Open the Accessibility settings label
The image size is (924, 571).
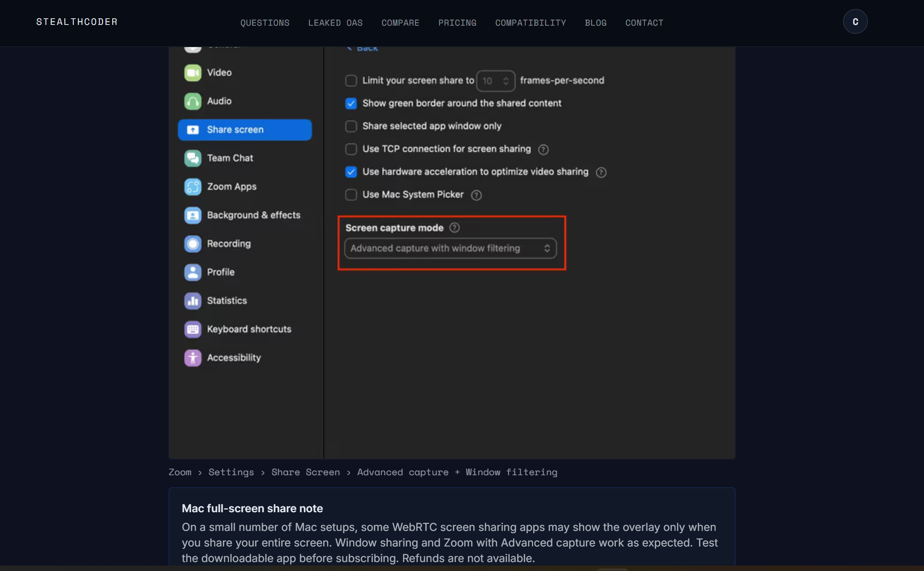click(234, 358)
